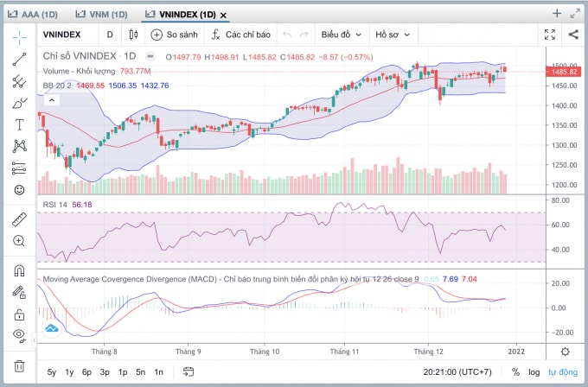Viewport: 588px width, 387px height.
Task: Click the trash icon to remove drawings
Action: click(x=19, y=365)
